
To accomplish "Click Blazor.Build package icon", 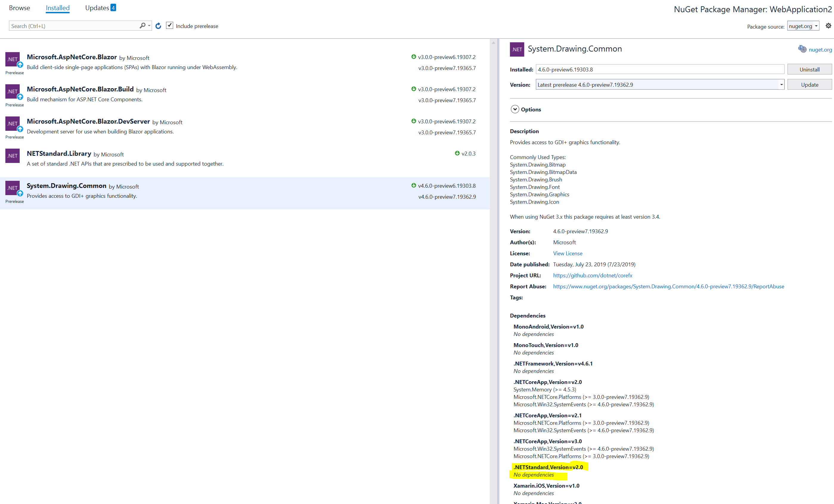I will pyautogui.click(x=13, y=91).
